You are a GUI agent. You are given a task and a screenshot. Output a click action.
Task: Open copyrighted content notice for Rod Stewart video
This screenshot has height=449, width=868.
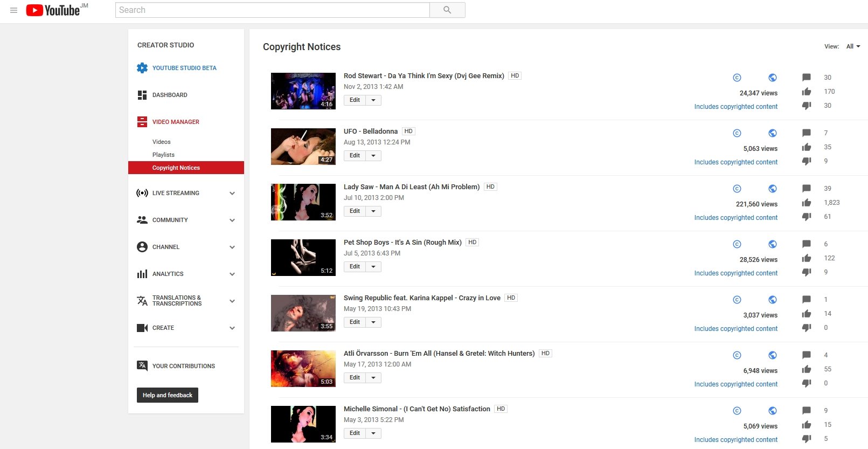click(736, 107)
